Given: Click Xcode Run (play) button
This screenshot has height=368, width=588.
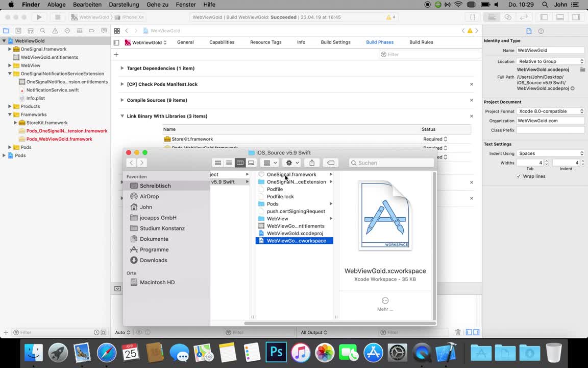Looking at the screenshot, I should click(x=39, y=17).
